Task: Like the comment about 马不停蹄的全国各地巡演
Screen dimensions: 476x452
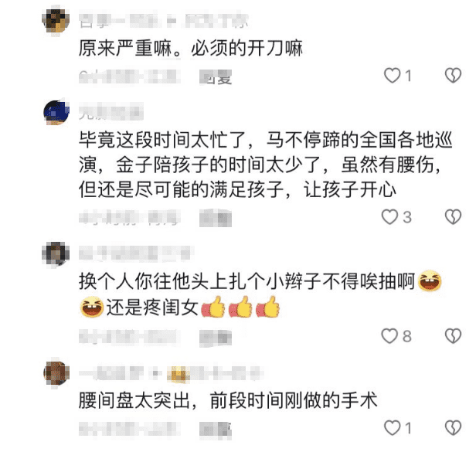Action: tap(389, 217)
